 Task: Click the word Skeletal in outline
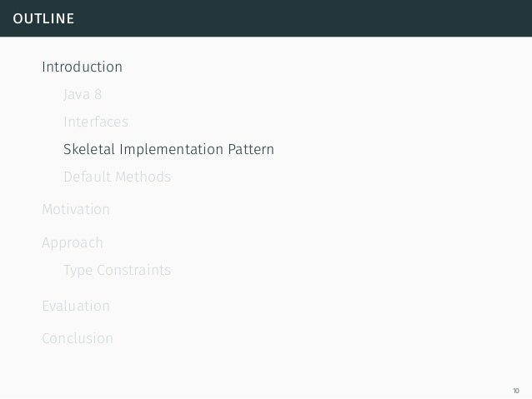click(89, 149)
